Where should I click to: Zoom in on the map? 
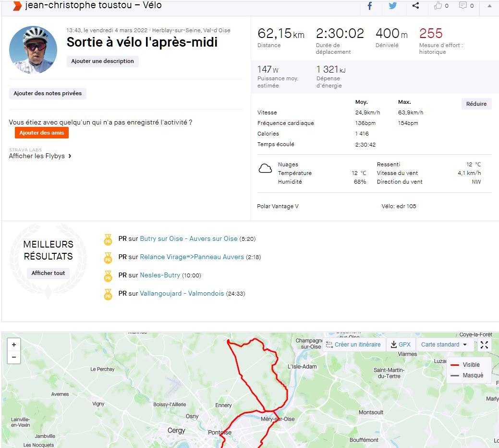click(14, 345)
